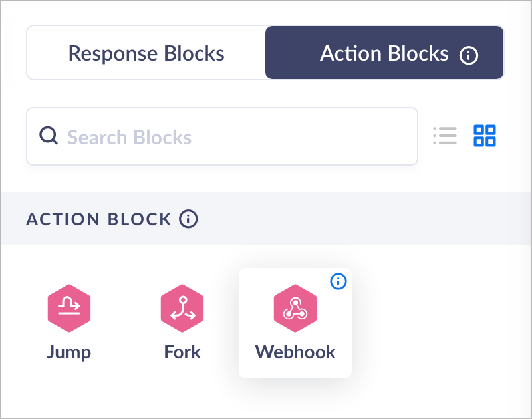The height and width of the screenshot is (419, 532).
Task: Click the Webhook block label
Action: [295, 352]
